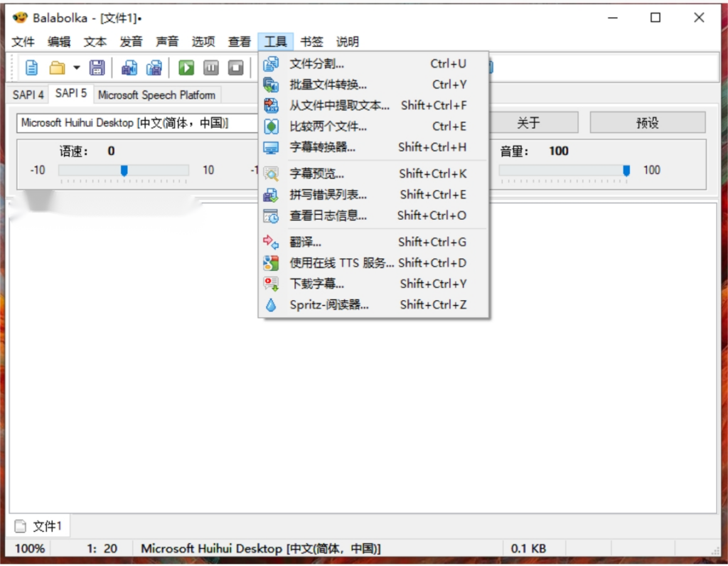The image size is (728, 566).
Task: Launch 翻译 from the tools menu
Action: (305, 242)
